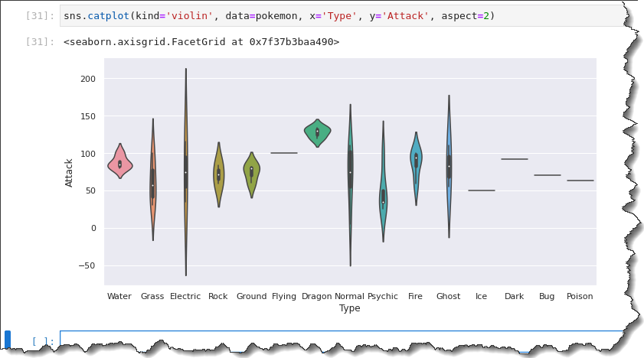The width and height of the screenshot is (644, 358).
Task: Click the blue active-cell collapser bar
Action: [x=8, y=340]
